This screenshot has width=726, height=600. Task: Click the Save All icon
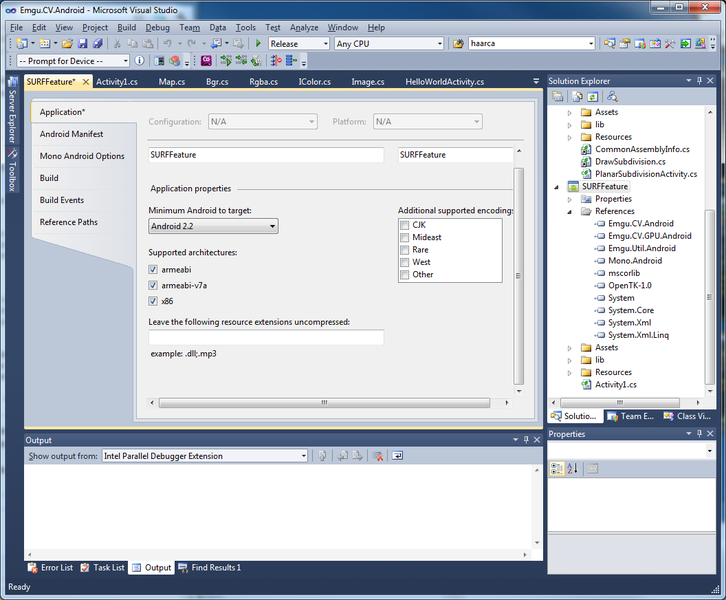tap(98, 44)
